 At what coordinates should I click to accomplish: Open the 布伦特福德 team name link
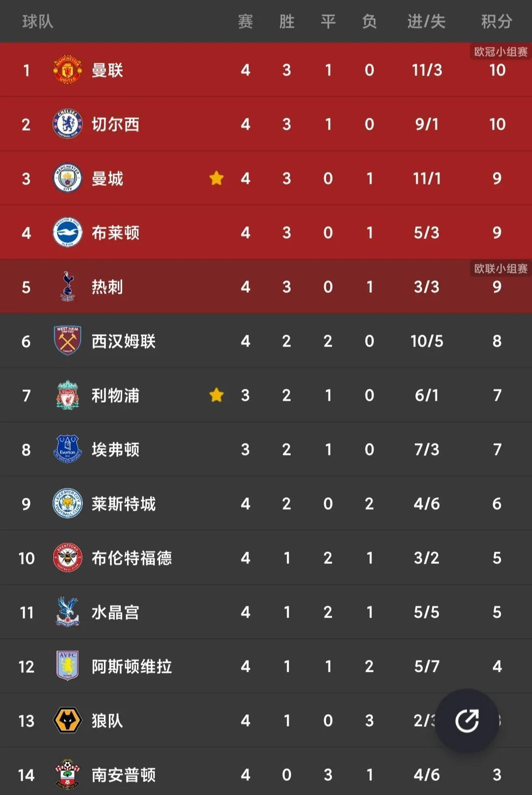click(132, 558)
